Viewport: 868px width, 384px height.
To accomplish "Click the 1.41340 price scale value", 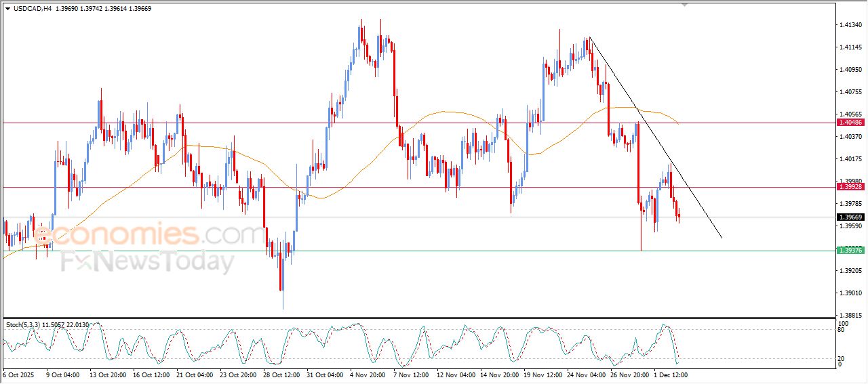I will pos(850,25).
